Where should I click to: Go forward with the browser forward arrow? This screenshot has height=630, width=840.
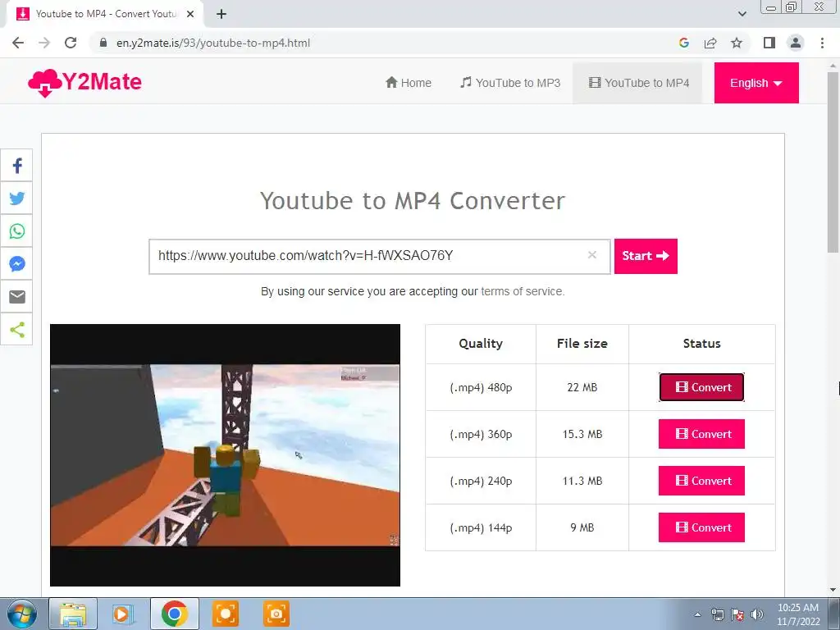44,43
